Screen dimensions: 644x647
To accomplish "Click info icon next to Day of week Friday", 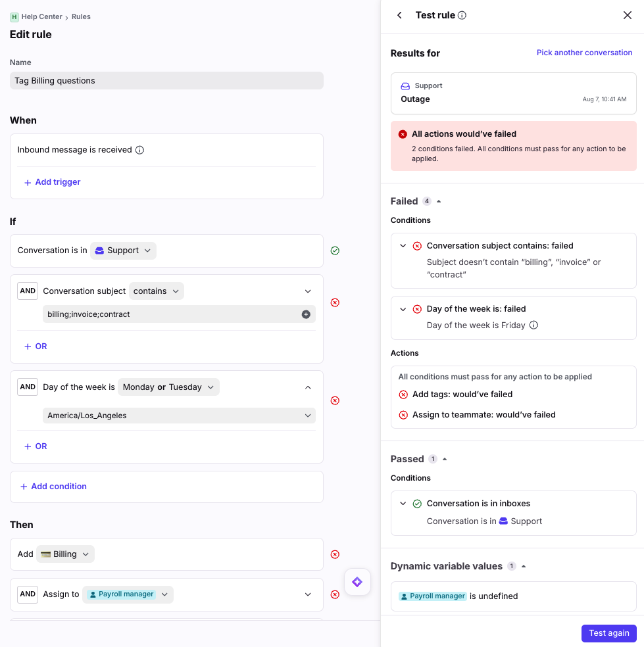I will pyautogui.click(x=533, y=325).
